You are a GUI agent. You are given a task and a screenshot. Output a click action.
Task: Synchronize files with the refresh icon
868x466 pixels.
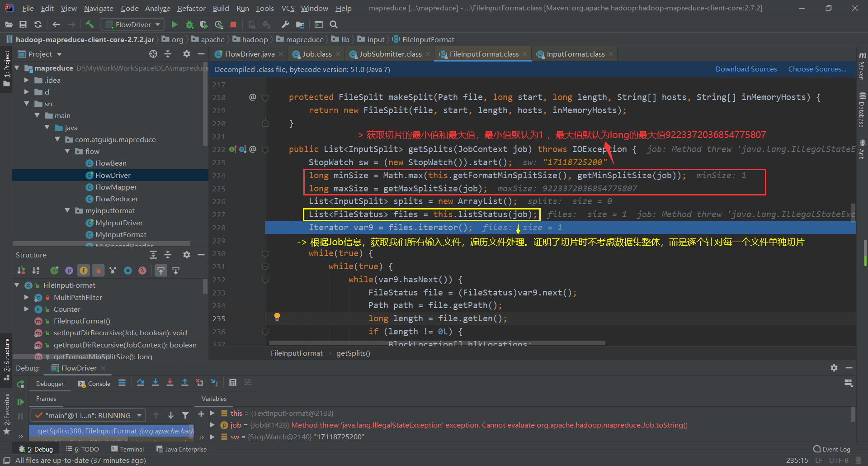tap(38, 24)
